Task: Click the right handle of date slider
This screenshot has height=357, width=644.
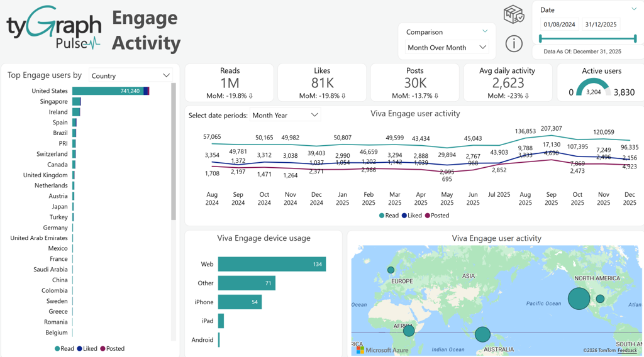Action: [635, 38]
